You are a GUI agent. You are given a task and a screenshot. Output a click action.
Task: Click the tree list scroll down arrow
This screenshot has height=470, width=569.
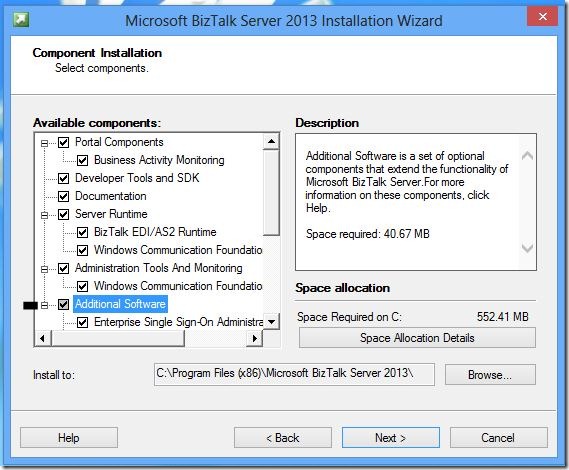point(271,322)
